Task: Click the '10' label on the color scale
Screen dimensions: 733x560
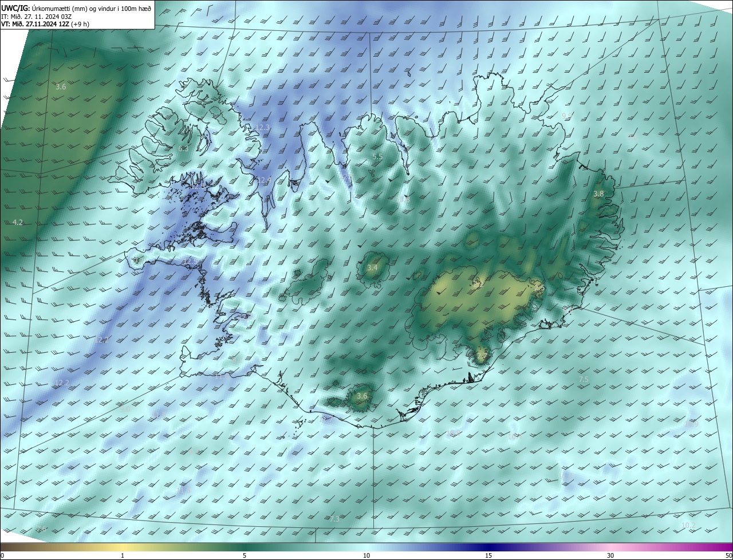Action: tap(366, 555)
